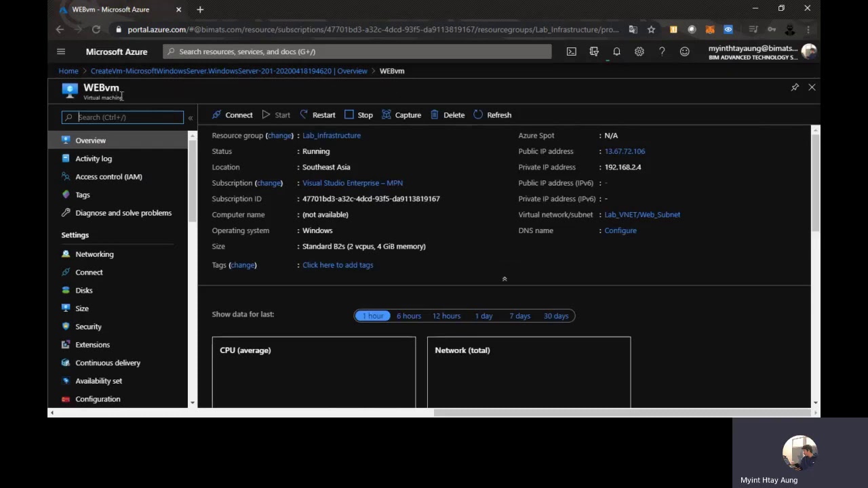Focus the resource menu search box
The height and width of the screenshot is (488, 868).
123,117
